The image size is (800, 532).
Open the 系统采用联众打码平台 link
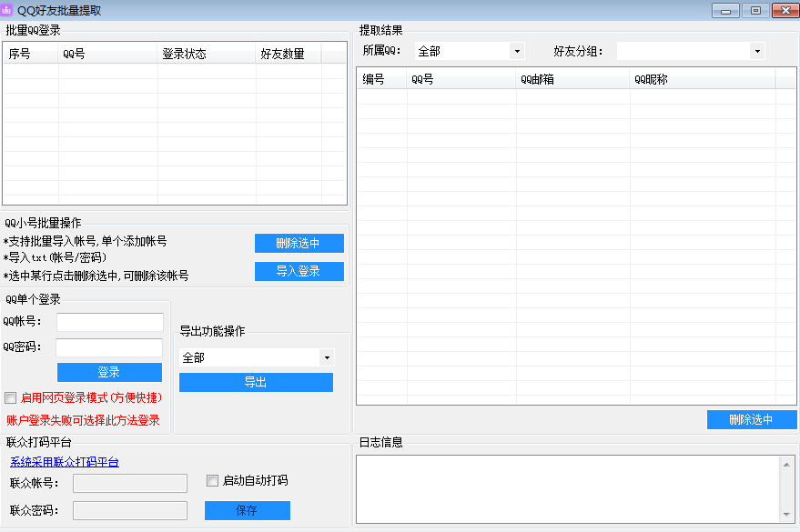[x=65, y=462]
